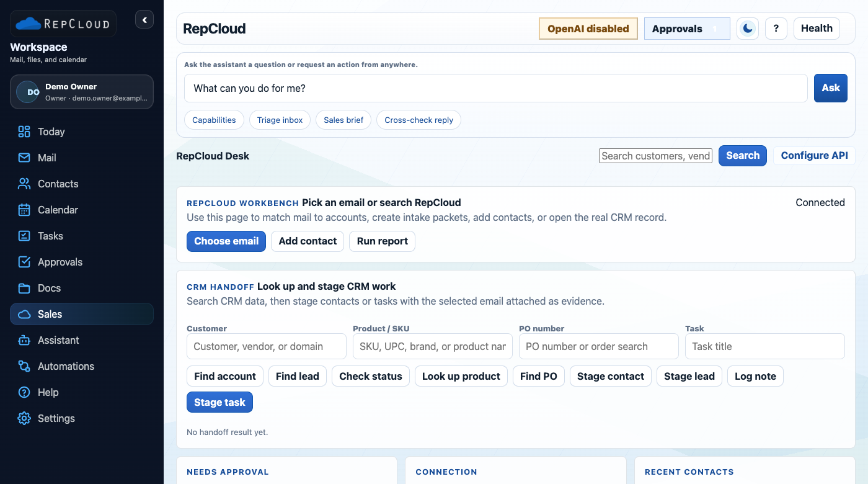Viewport: 868px width, 484px height.
Task: Click the Tasks checklist icon
Action: point(24,236)
